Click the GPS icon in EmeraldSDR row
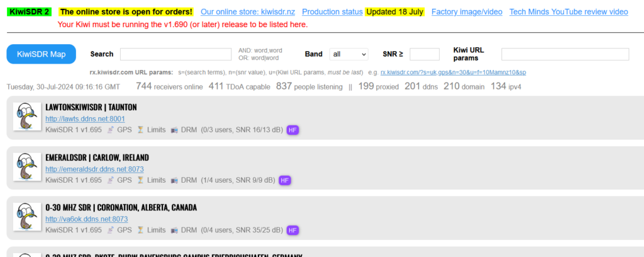The image size is (644, 257). [x=111, y=180]
